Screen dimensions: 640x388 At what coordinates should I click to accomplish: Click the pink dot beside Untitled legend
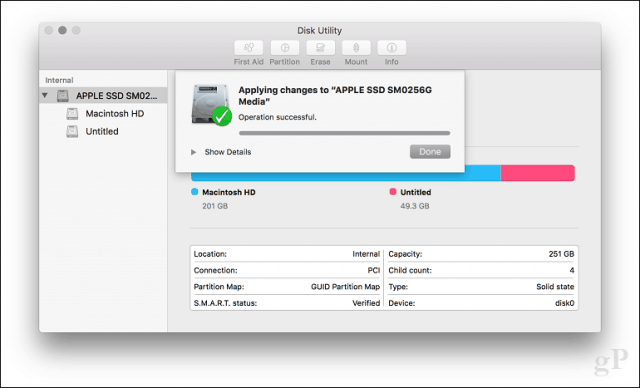point(393,192)
